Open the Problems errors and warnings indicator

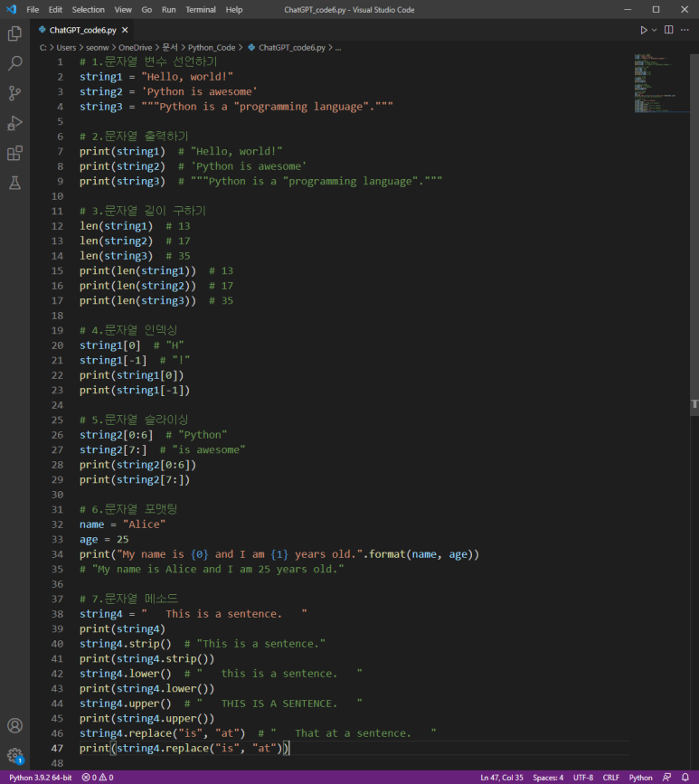98,778
